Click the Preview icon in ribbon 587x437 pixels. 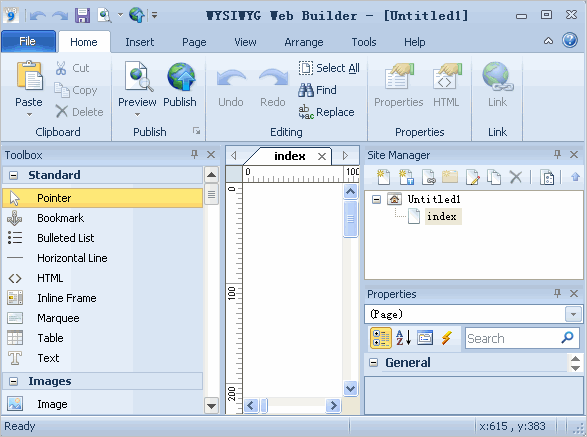tap(139, 77)
